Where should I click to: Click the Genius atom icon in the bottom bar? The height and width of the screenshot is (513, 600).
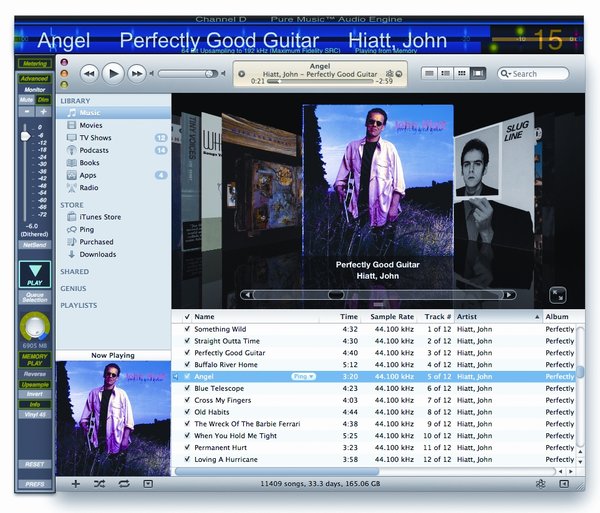point(540,484)
